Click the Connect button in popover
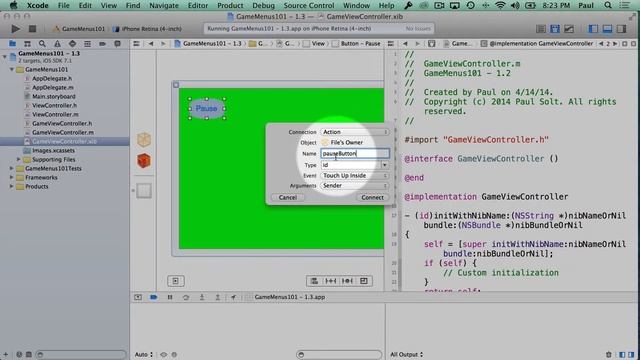The height and width of the screenshot is (360, 640). [372, 197]
